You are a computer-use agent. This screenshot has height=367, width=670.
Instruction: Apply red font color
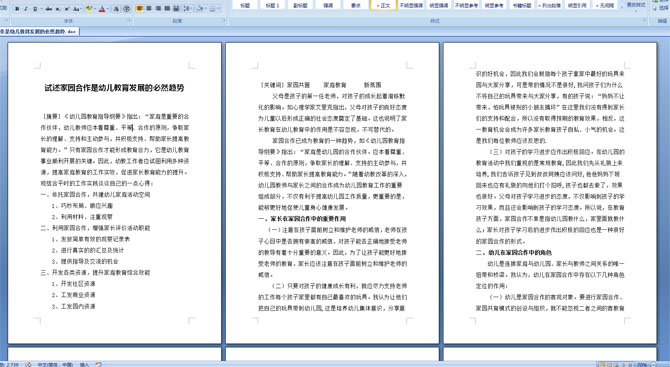102,9
